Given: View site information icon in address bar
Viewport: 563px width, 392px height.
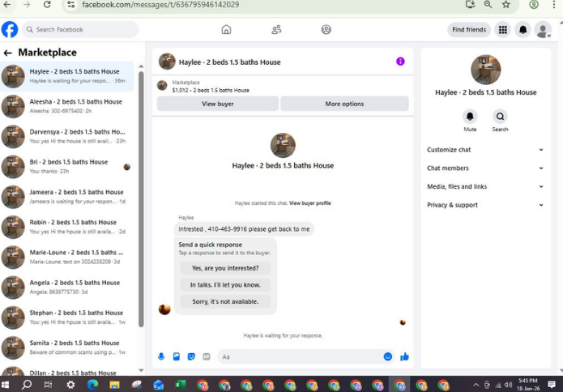Looking at the screenshot, I should click(71, 5).
